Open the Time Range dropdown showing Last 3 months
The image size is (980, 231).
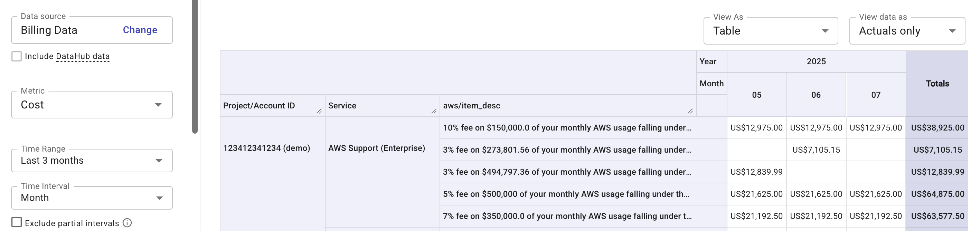[x=159, y=160]
